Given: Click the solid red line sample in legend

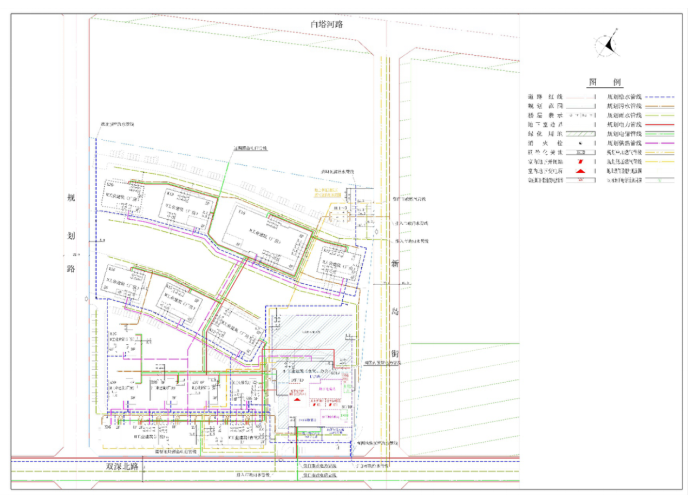Looking at the screenshot, I should click(659, 125).
